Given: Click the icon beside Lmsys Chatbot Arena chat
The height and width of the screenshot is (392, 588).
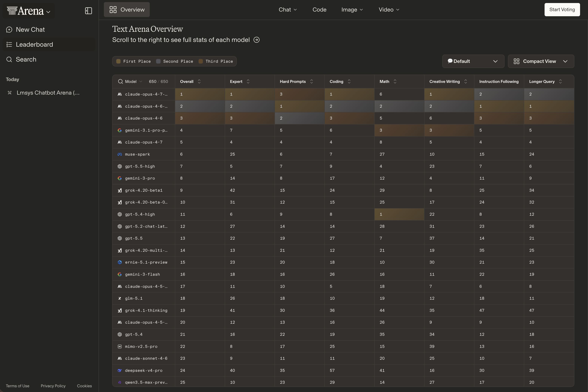Looking at the screenshot, I should point(10,93).
